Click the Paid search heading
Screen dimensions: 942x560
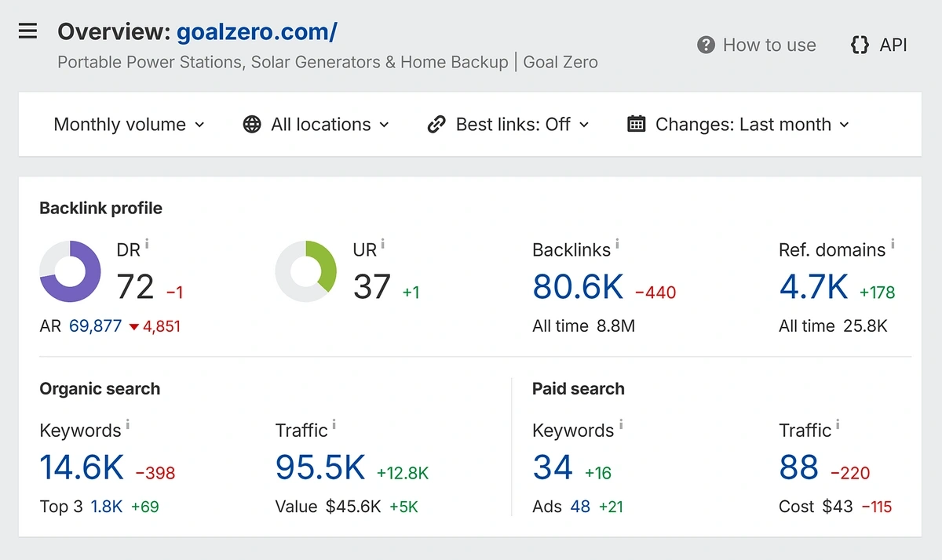(x=579, y=388)
